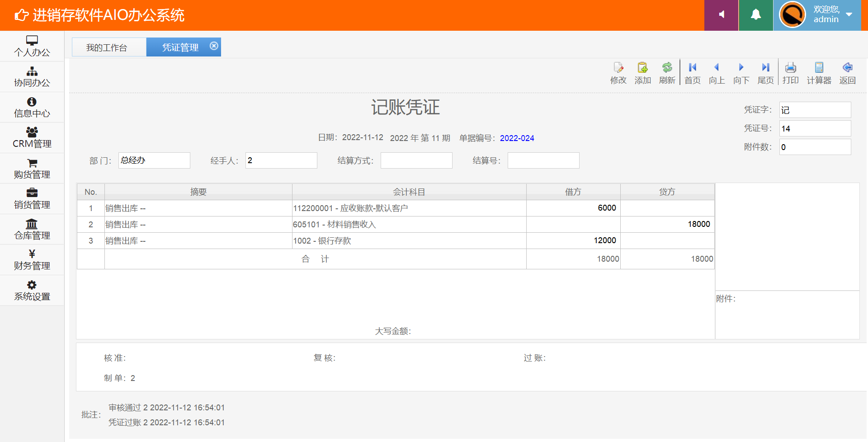This screenshot has height=442, width=868.
Task: Open the 仓库管理 sidebar menu
Action: 32,230
